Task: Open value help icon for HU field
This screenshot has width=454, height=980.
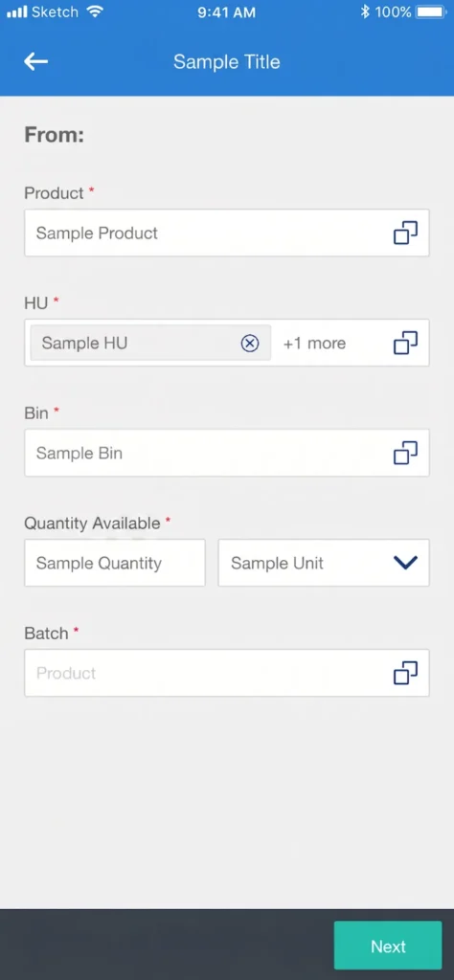Action: point(405,343)
